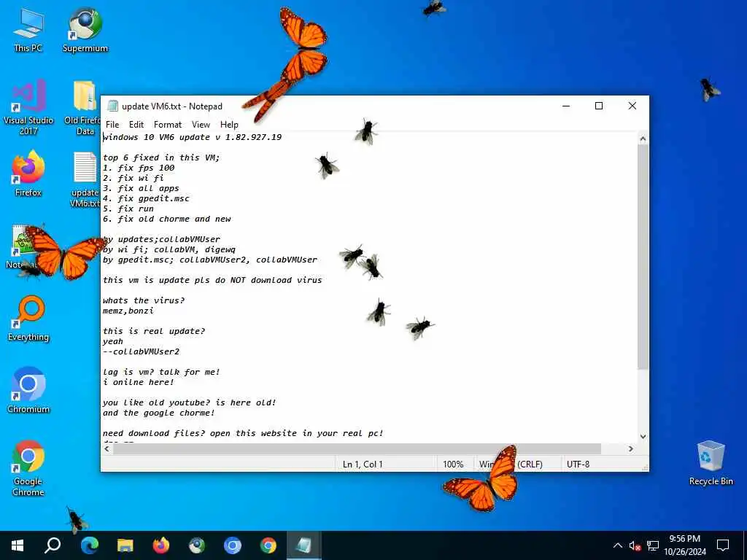Click vertical scrollbar down arrow

[x=643, y=436]
